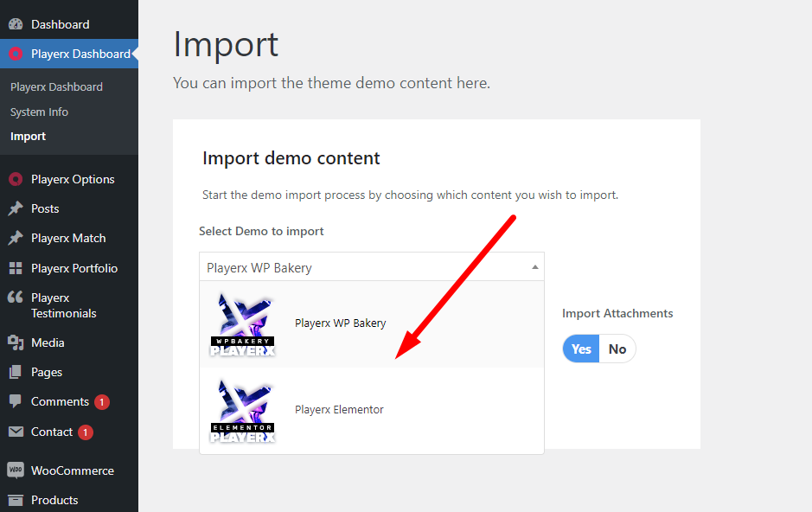
Task: Click the Import Attachments label
Action: point(617,313)
